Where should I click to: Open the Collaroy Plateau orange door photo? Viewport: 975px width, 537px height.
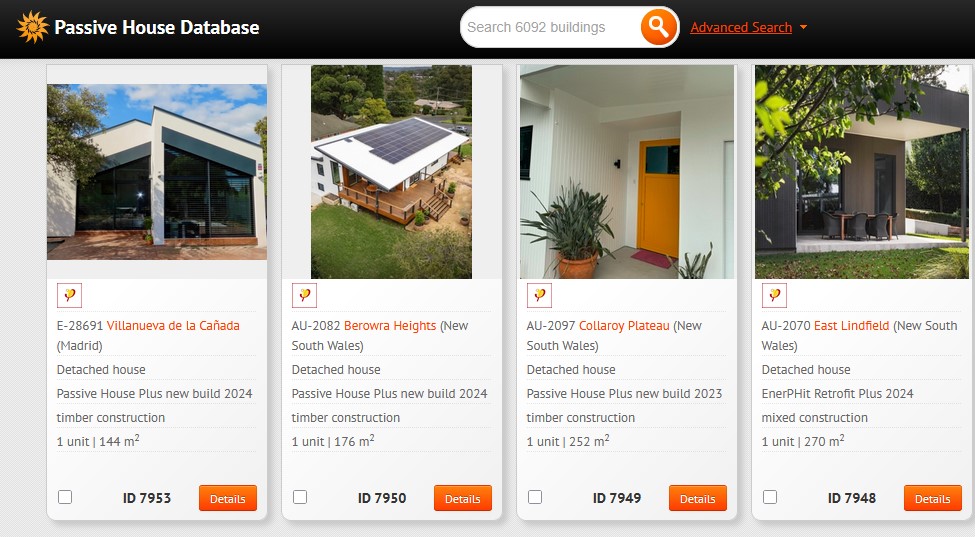[x=627, y=172]
